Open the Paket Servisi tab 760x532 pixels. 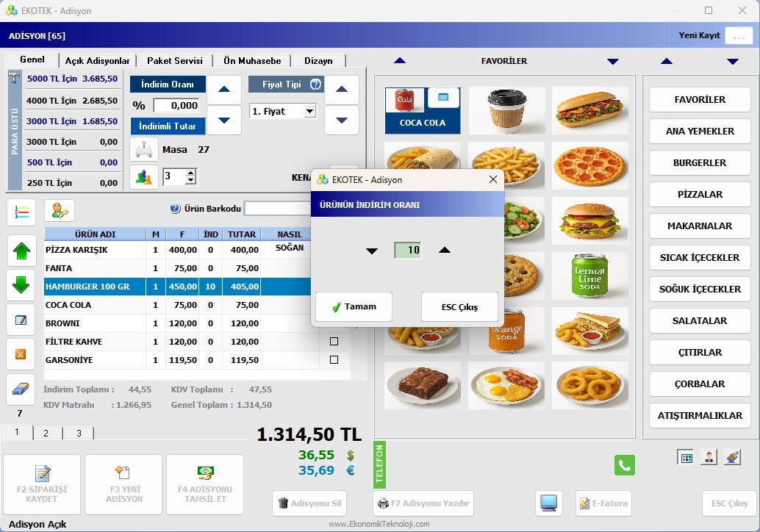174,61
